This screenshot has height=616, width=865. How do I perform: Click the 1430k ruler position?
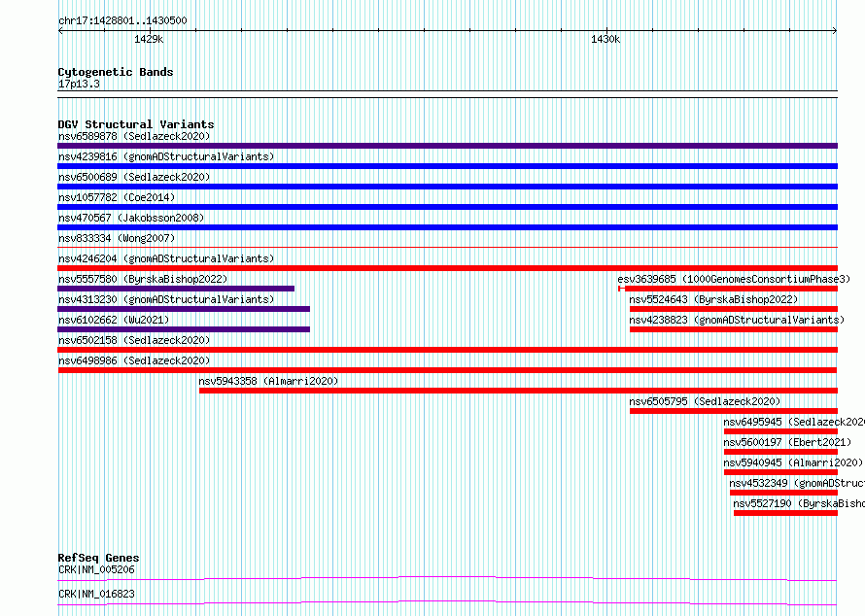[605, 39]
